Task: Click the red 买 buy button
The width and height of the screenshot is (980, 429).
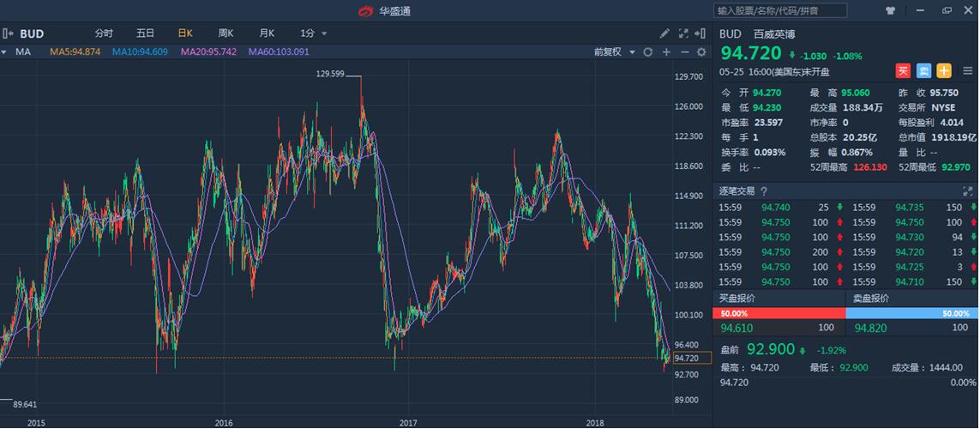Action: click(x=903, y=70)
